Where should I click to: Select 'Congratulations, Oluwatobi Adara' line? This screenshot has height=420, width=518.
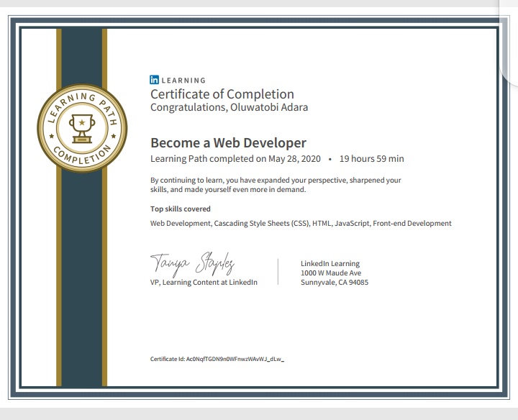click(x=229, y=107)
